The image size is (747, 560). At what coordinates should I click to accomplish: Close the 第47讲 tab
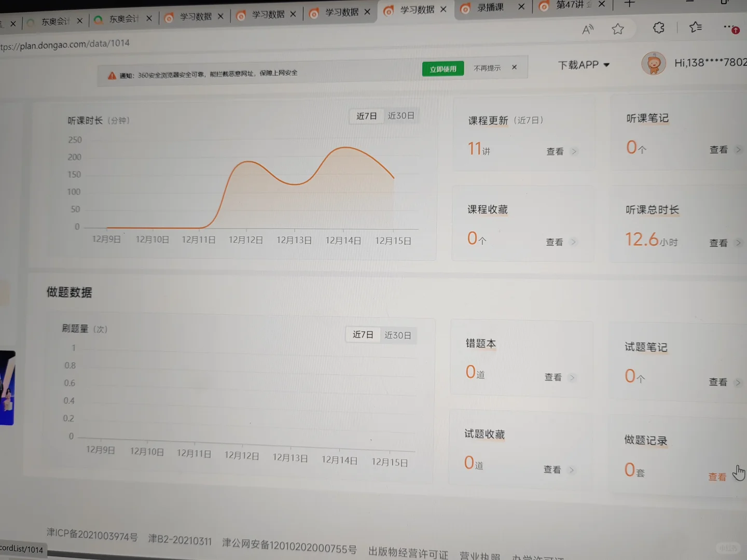point(602,4)
